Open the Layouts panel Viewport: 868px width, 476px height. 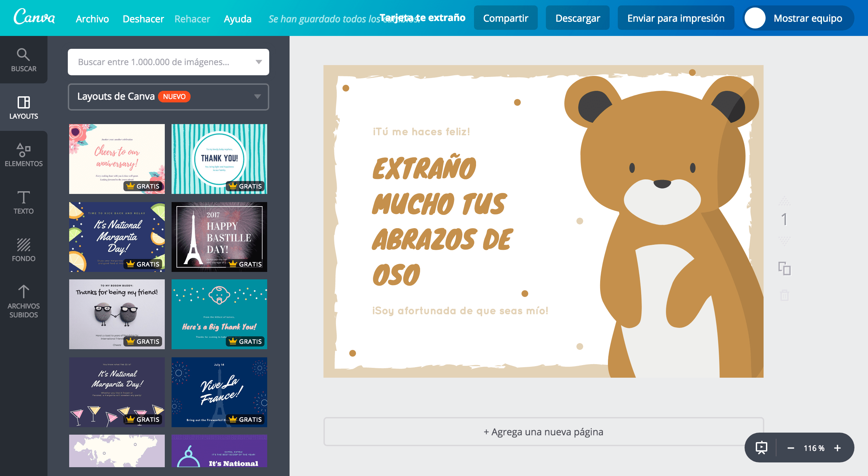[23, 107]
